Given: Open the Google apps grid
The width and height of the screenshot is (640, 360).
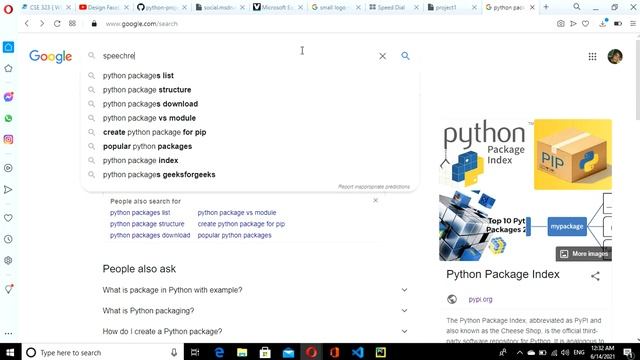Looking at the screenshot, I should (x=592, y=57).
